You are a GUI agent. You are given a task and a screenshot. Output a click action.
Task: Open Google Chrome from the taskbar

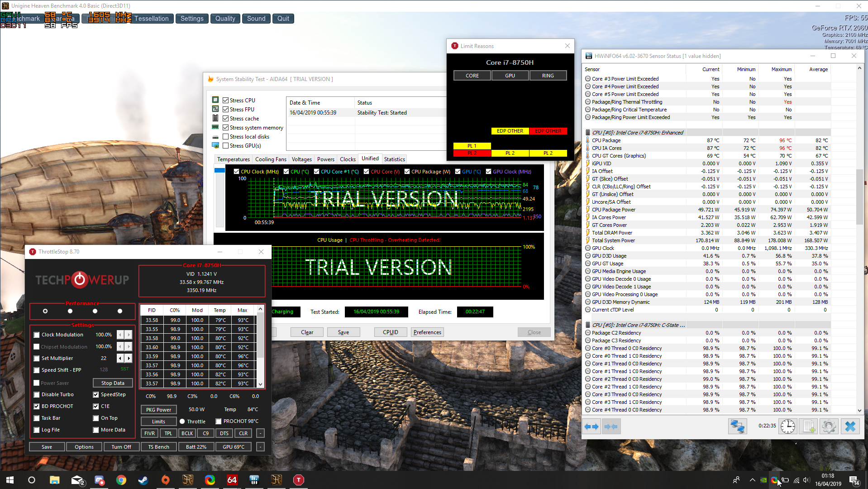pos(121,480)
